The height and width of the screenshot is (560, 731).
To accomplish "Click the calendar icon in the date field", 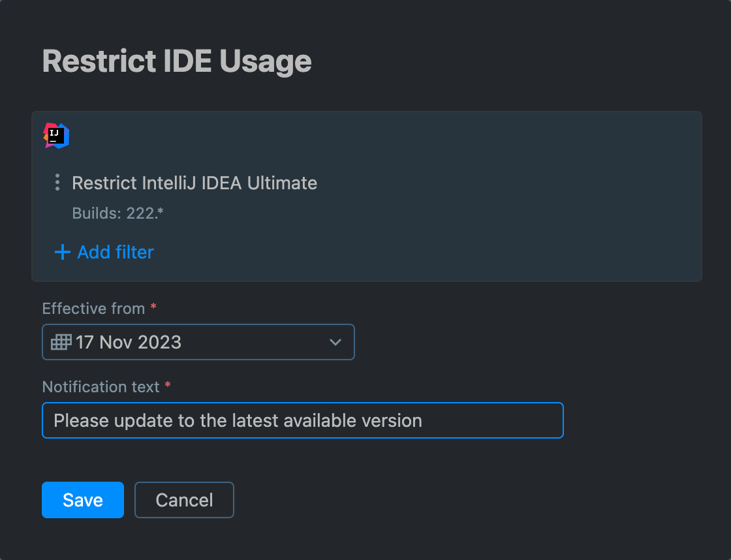I will point(60,341).
